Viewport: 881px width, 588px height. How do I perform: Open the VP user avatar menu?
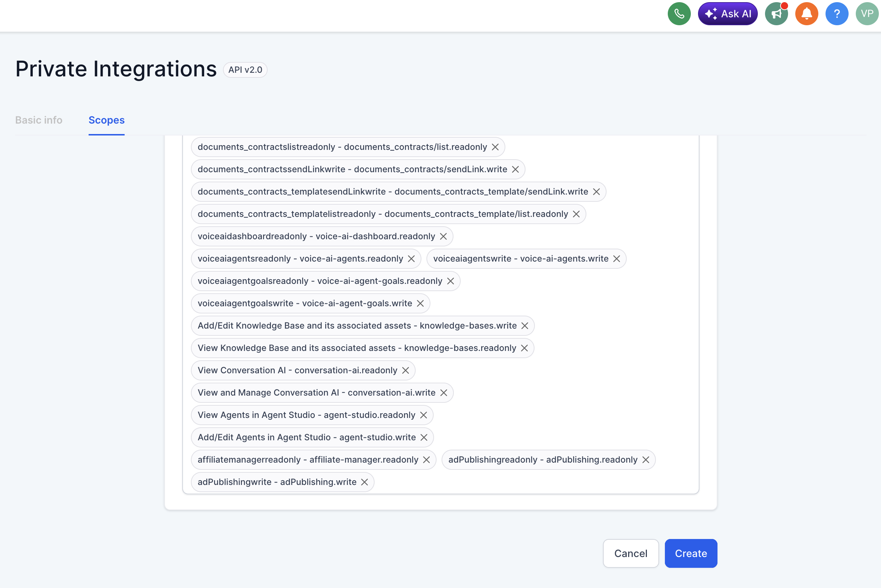click(x=867, y=14)
